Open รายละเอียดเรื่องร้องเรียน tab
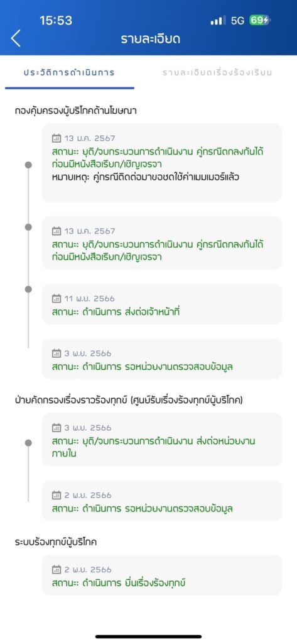The height and width of the screenshot is (644, 297). (217, 73)
